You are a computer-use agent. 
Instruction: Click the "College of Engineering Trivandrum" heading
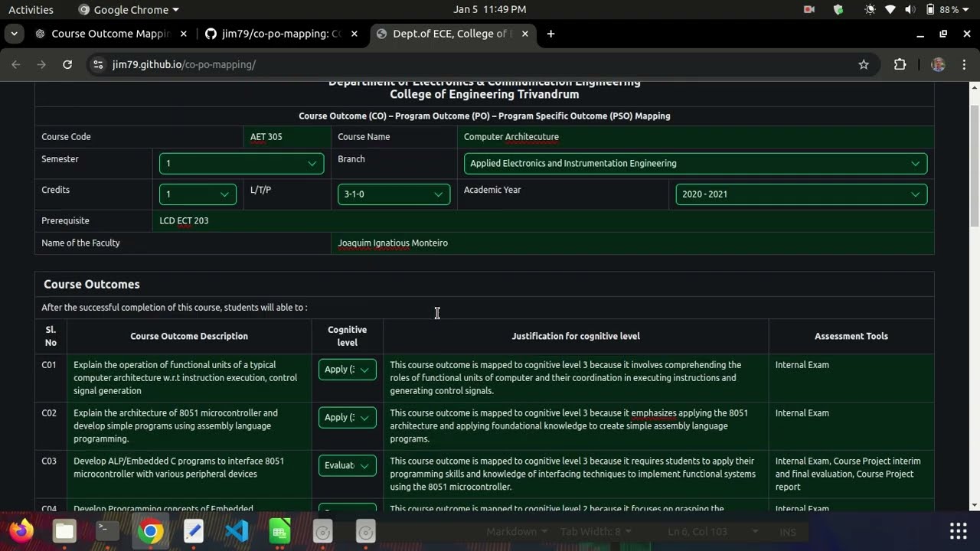pos(485,94)
